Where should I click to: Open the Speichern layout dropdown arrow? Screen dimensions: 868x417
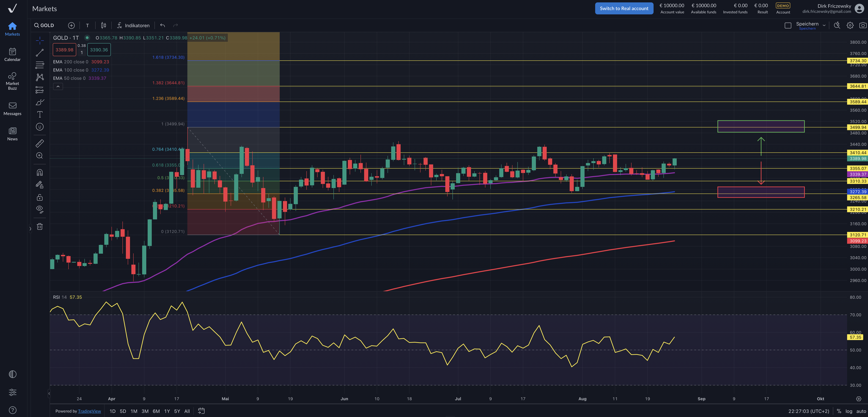point(824,25)
